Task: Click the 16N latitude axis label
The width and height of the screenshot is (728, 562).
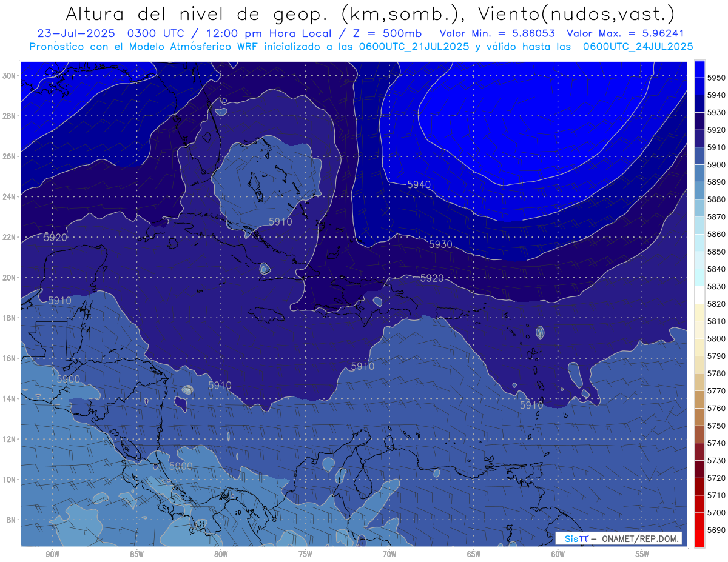Action: click(x=10, y=358)
